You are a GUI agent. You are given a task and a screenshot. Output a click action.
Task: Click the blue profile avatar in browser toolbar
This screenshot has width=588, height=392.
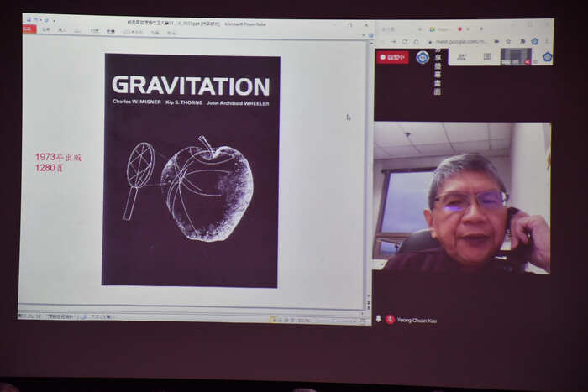(535, 41)
